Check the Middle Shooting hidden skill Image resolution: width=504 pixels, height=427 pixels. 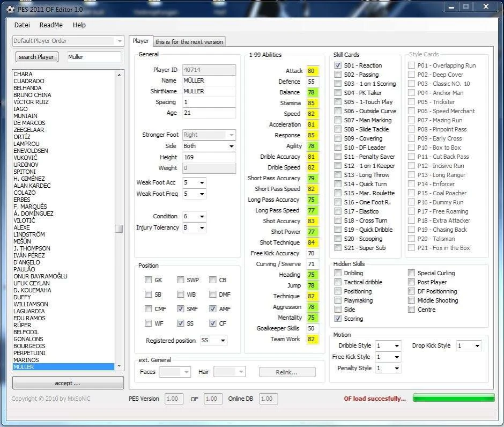[411, 300]
